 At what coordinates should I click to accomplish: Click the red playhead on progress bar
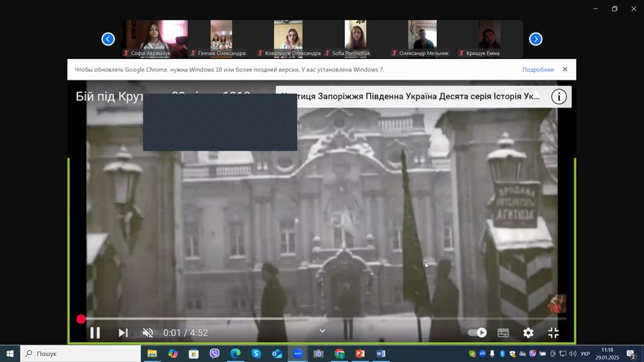tap(81, 319)
